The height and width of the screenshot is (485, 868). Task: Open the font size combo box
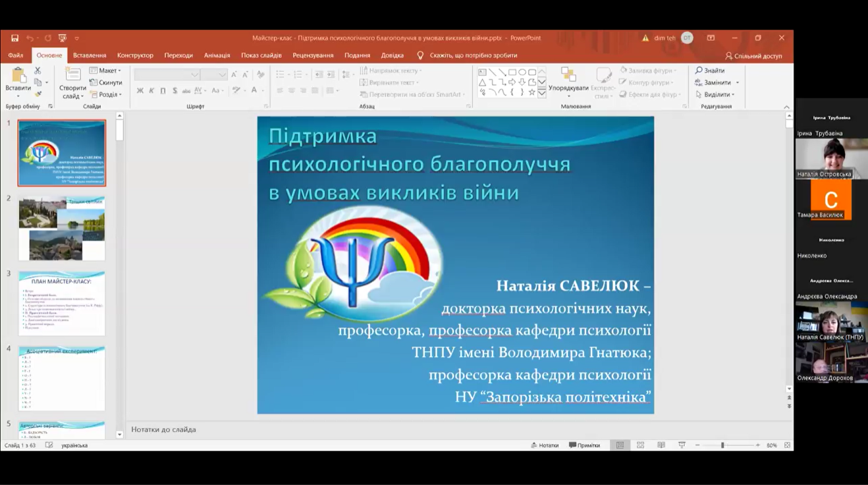(x=213, y=74)
